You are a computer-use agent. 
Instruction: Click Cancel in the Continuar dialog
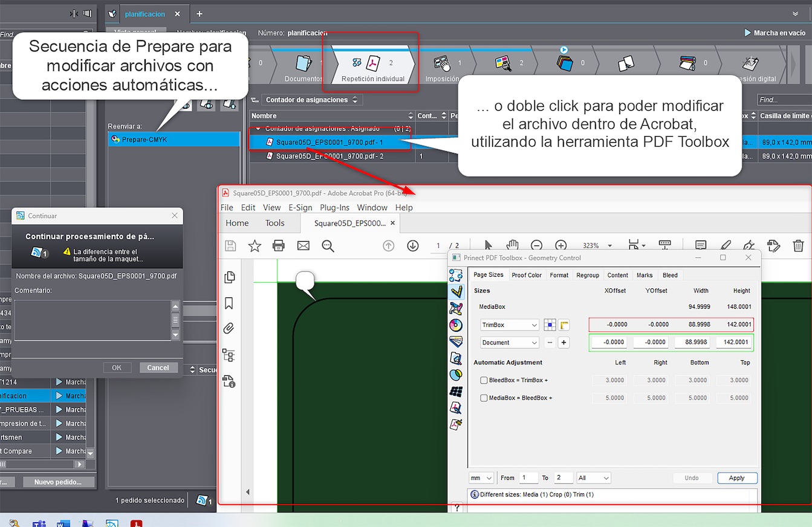(158, 367)
